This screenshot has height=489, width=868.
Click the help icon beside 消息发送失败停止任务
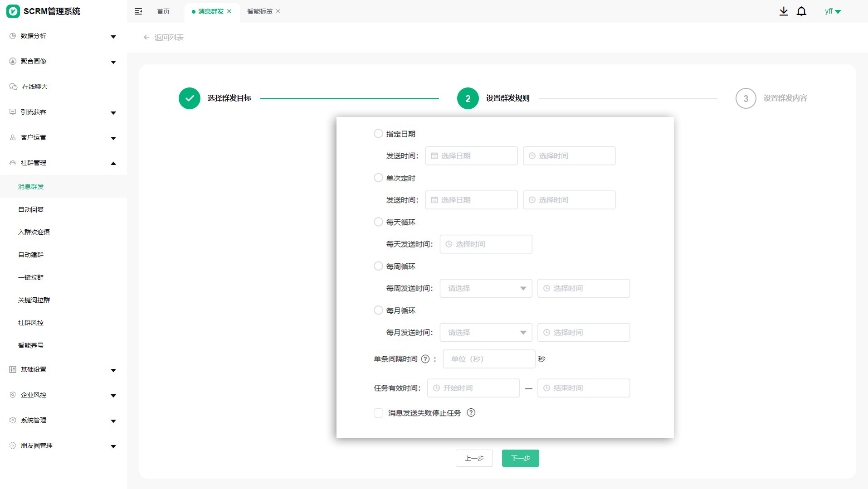[x=471, y=412]
